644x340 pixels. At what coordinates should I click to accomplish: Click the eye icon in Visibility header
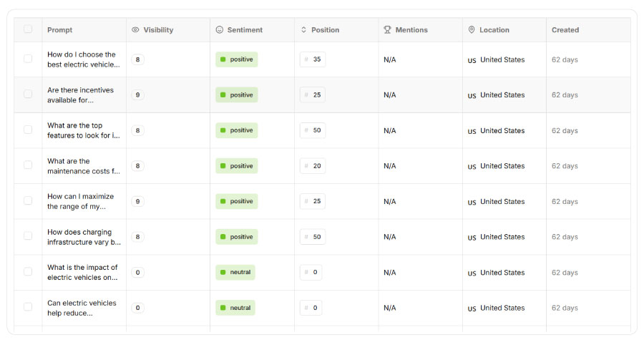point(136,30)
